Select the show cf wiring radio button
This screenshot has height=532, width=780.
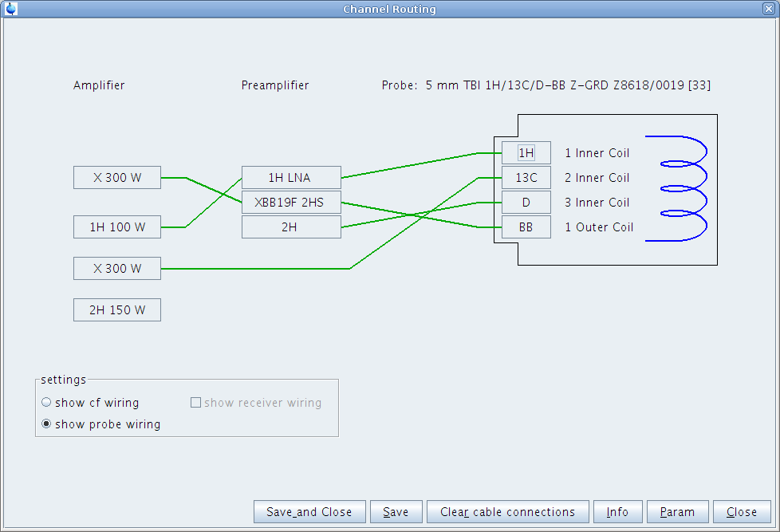click(x=46, y=403)
